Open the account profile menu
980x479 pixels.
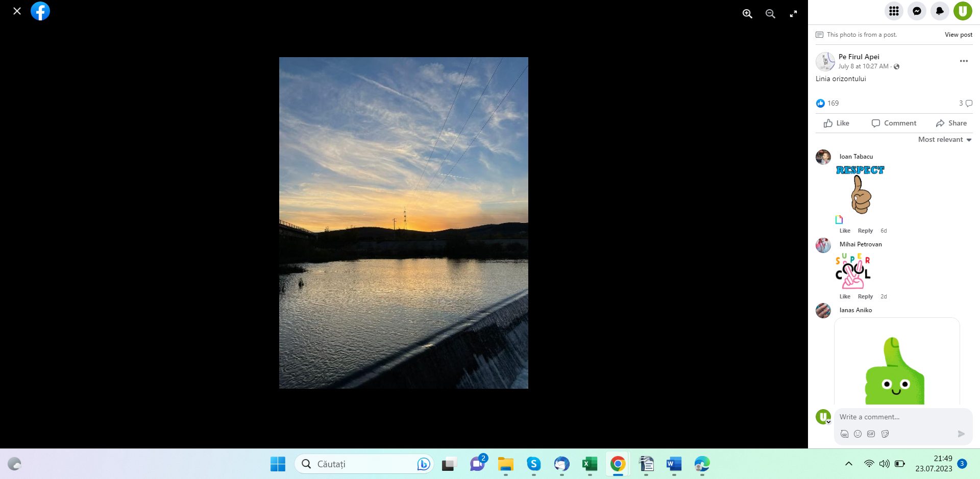tap(963, 11)
